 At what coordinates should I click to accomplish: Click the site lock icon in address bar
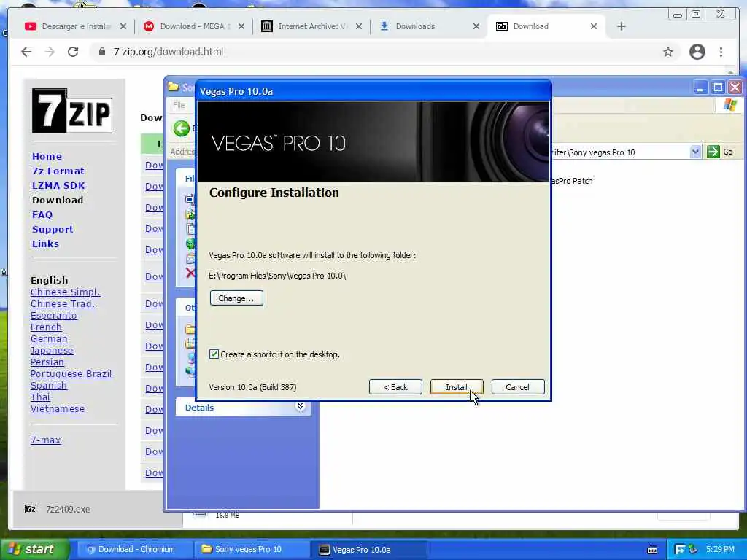101,52
